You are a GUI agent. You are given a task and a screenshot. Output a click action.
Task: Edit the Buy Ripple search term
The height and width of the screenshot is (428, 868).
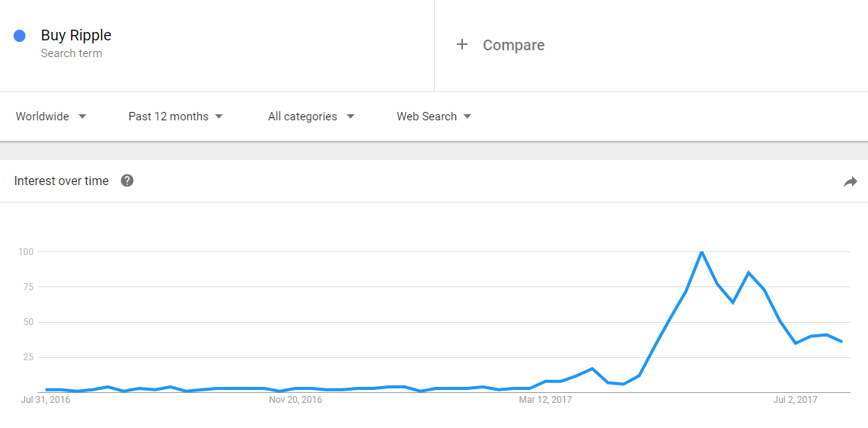point(76,36)
